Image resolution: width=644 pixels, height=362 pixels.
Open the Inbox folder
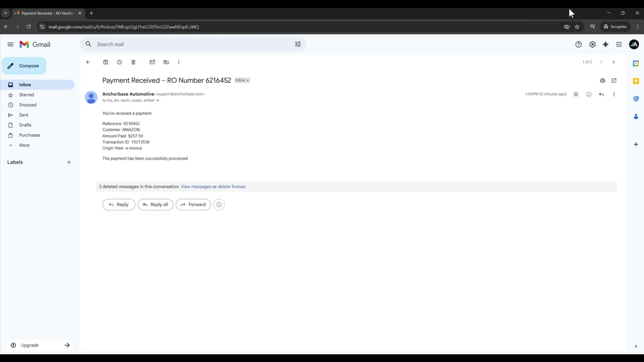[37, 84]
